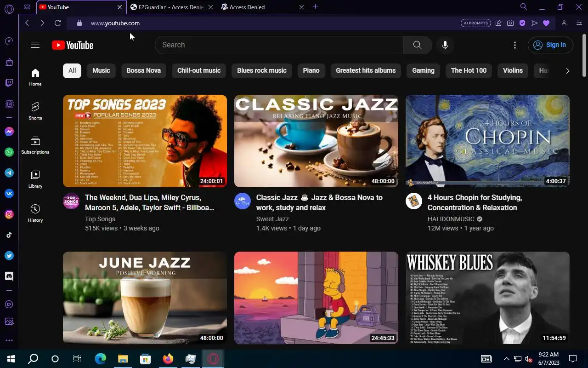This screenshot has height=368, width=588.
Task: Open TikTok in the sidebar
Action: [x=9, y=235]
